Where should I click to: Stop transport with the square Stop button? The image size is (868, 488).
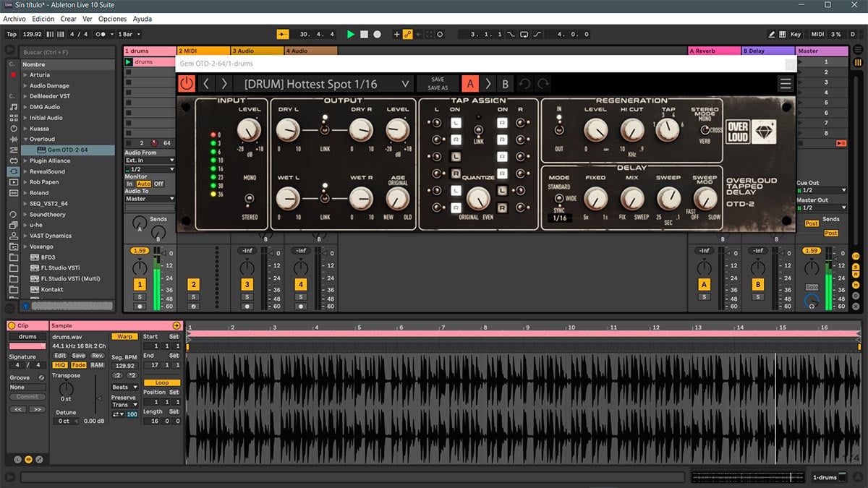364,34
